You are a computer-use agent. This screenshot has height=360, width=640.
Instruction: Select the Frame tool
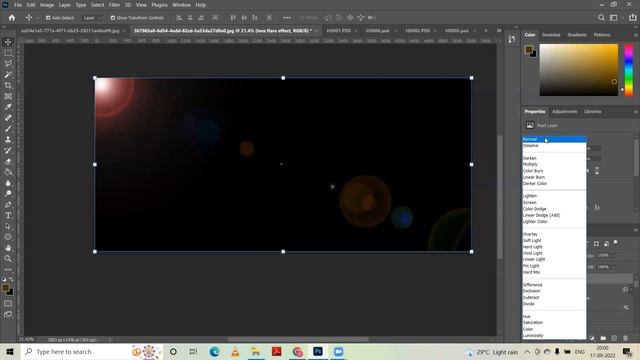click(x=8, y=96)
